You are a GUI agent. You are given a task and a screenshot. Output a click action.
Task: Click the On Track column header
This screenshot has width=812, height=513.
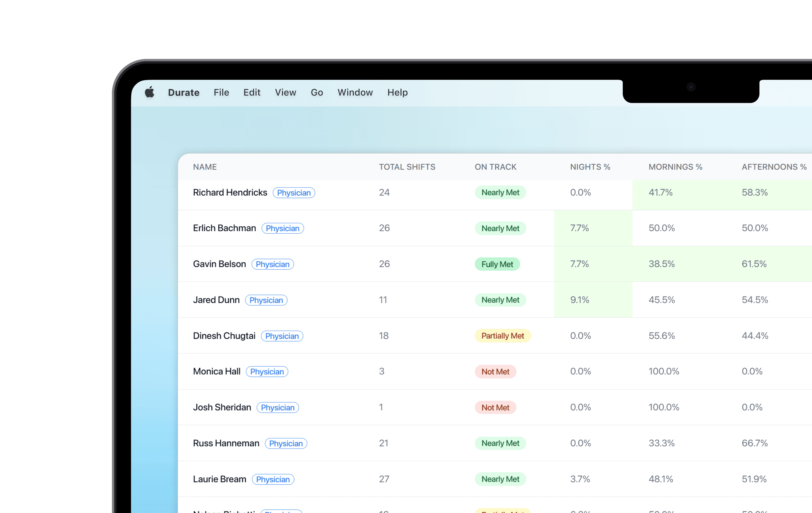point(495,167)
